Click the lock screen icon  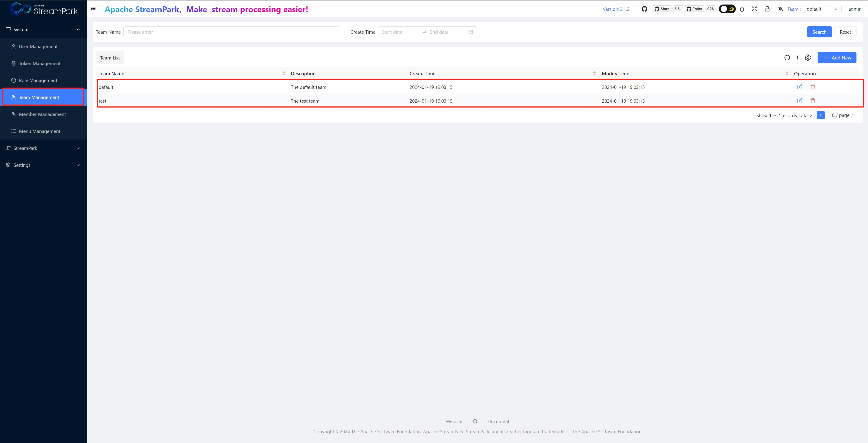point(767,9)
